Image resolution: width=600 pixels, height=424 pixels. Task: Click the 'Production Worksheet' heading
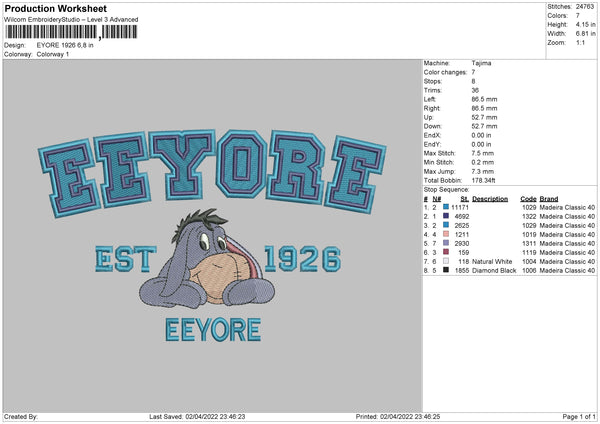[55, 8]
